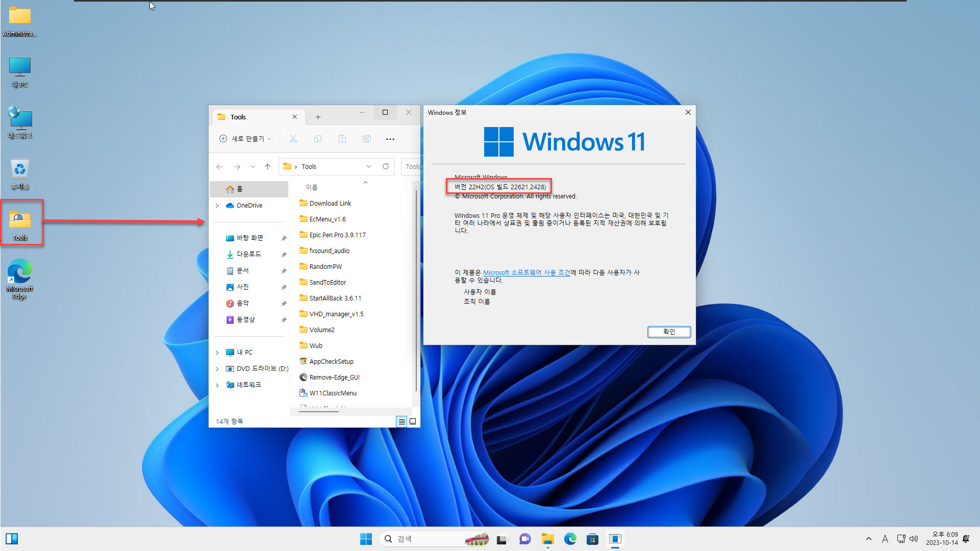Click the 이름 column header to sort

tap(312, 187)
